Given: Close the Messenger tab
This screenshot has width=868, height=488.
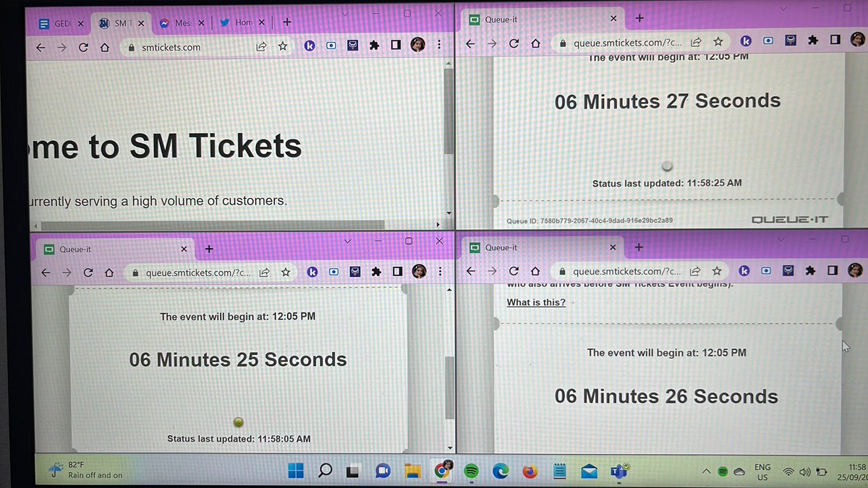Looking at the screenshot, I should pyautogui.click(x=201, y=23).
